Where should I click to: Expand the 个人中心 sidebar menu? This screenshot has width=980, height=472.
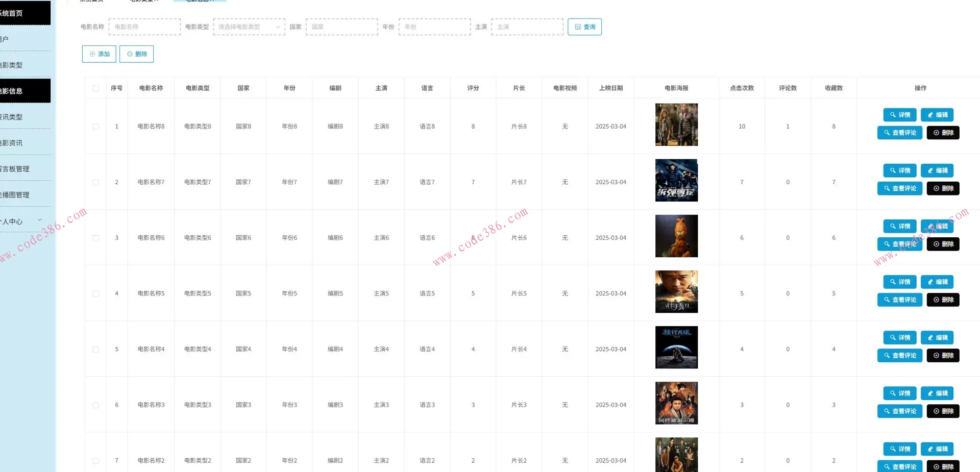20,221
